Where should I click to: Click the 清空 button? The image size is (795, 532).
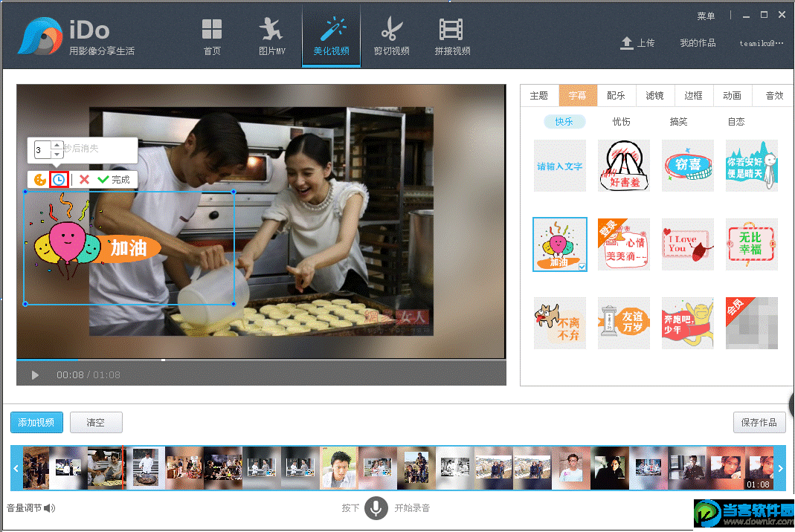coord(96,422)
